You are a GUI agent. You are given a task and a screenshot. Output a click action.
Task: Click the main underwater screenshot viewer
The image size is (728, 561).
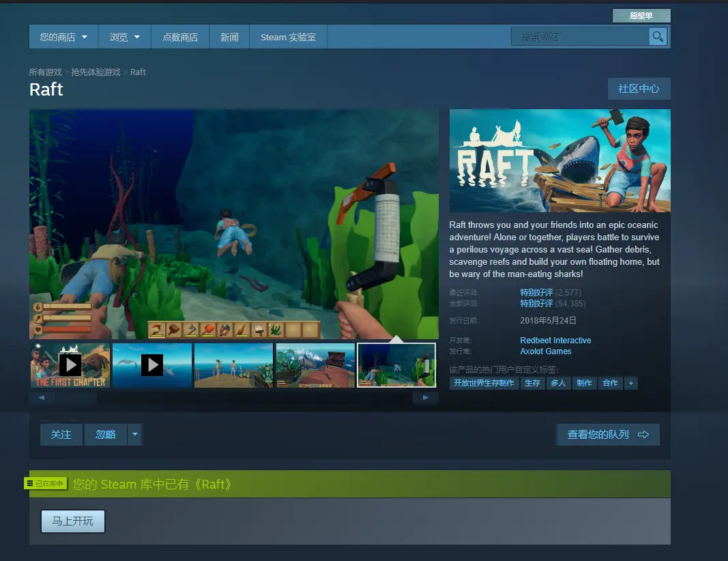coord(234,224)
